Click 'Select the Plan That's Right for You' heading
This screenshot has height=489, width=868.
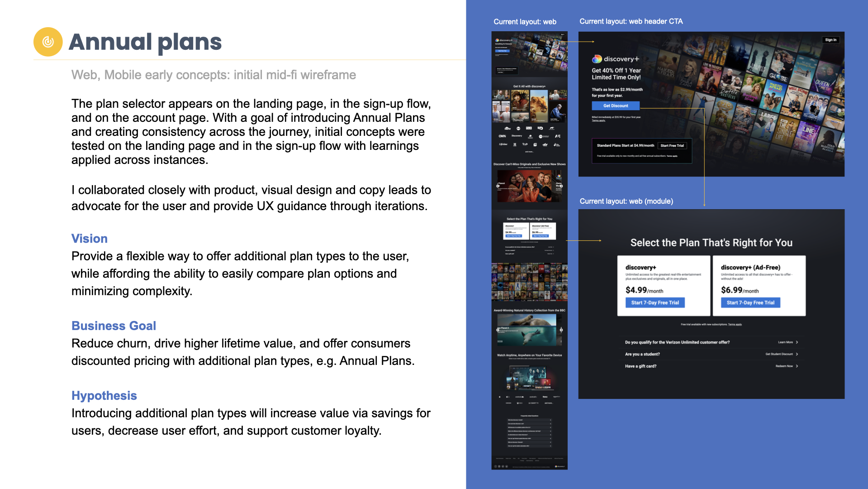(x=711, y=243)
